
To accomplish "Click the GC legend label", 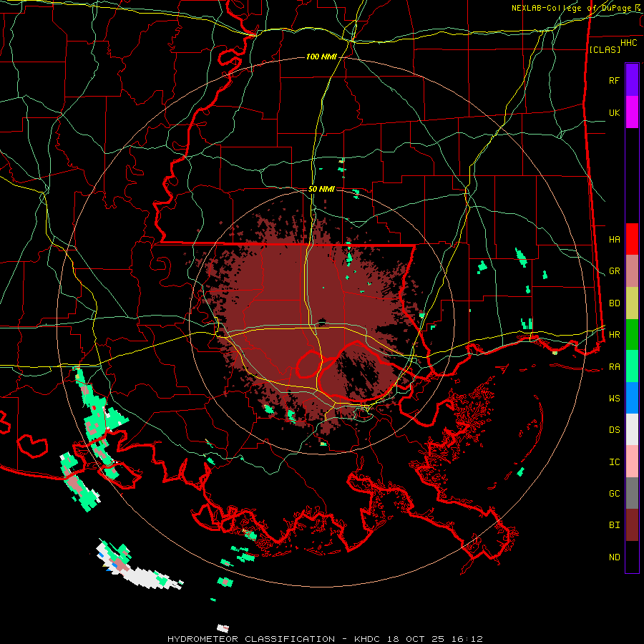I will click(x=614, y=494).
